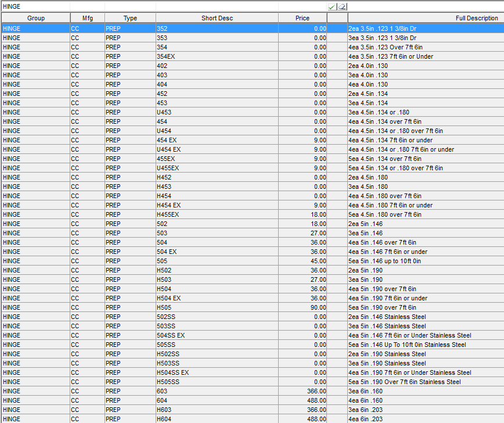
Task: Click the eraser clear filter icon
Action: [x=342, y=7]
